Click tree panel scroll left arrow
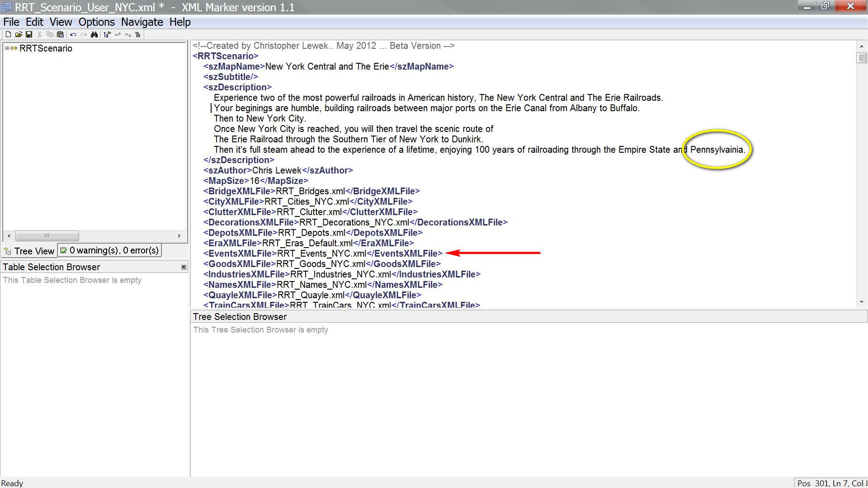 pos(9,235)
